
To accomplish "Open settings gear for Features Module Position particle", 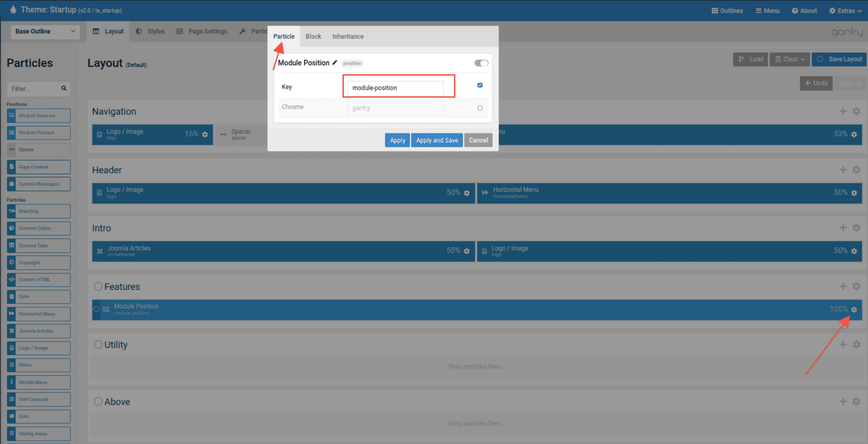I will pyautogui.click(x=854, y=309).
